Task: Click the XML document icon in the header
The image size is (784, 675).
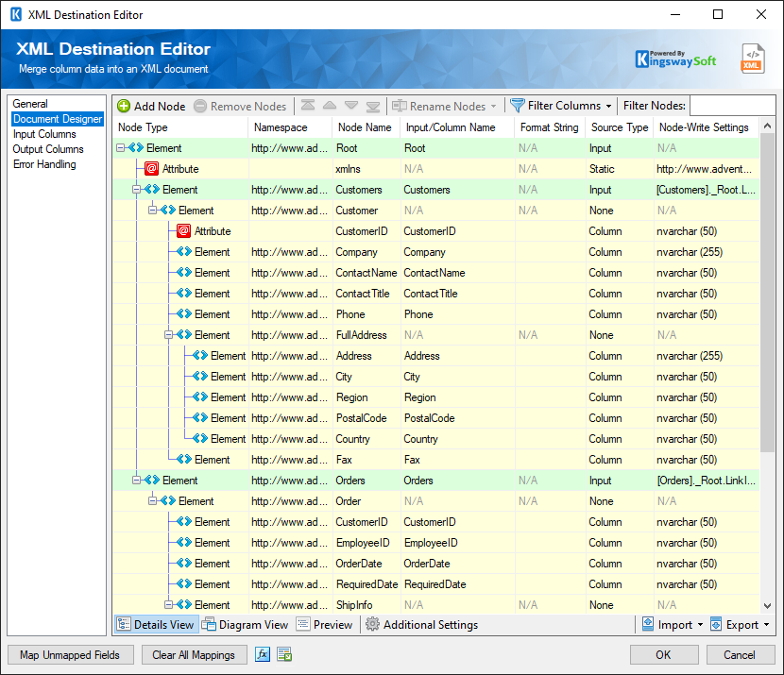Action: [x=751, y=59]
